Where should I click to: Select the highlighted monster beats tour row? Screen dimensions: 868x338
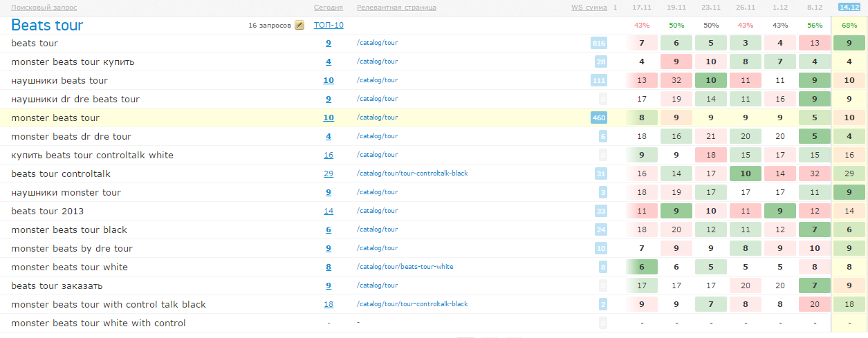click(434, 118)
